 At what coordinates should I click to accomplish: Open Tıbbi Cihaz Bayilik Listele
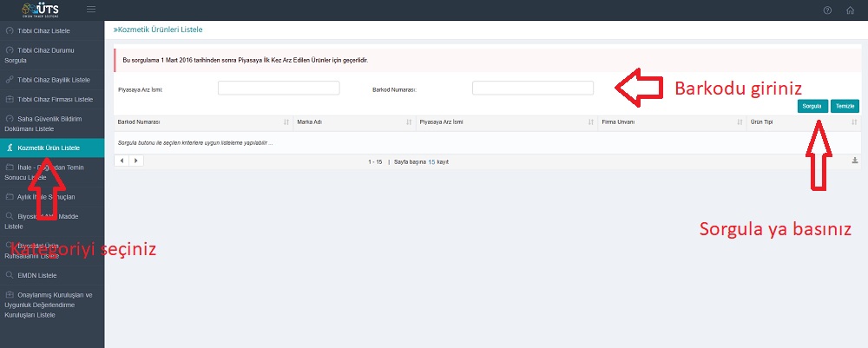point(52,79)
